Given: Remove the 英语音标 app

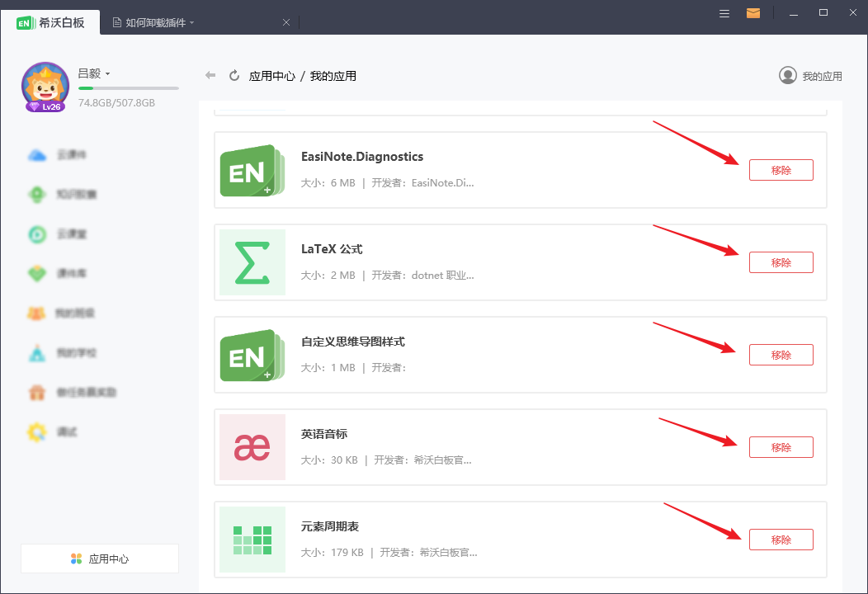Looking at the screenshot, I should (x=781, y=447).
